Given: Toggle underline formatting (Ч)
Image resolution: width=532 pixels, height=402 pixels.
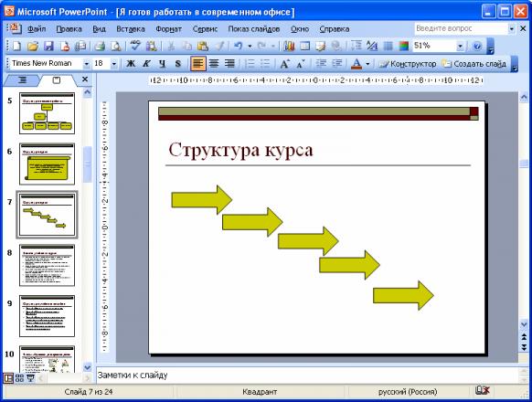Looking at the screenshot, I should 162,63.
